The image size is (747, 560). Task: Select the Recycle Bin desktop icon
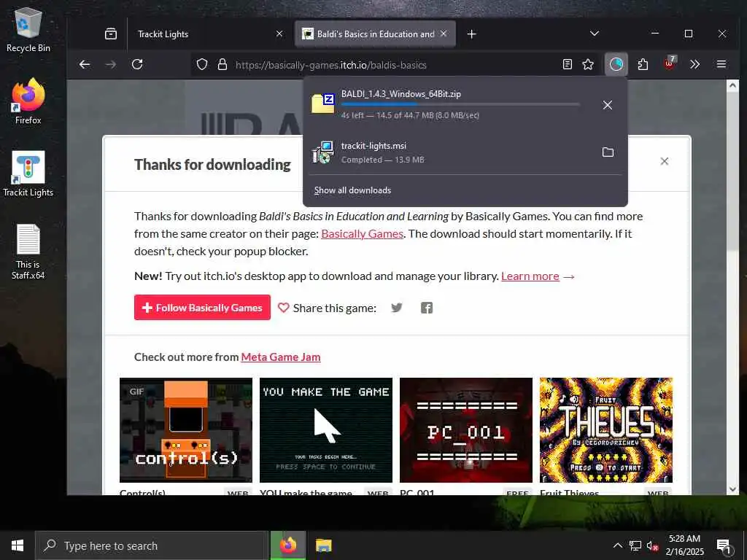(28, 31)
